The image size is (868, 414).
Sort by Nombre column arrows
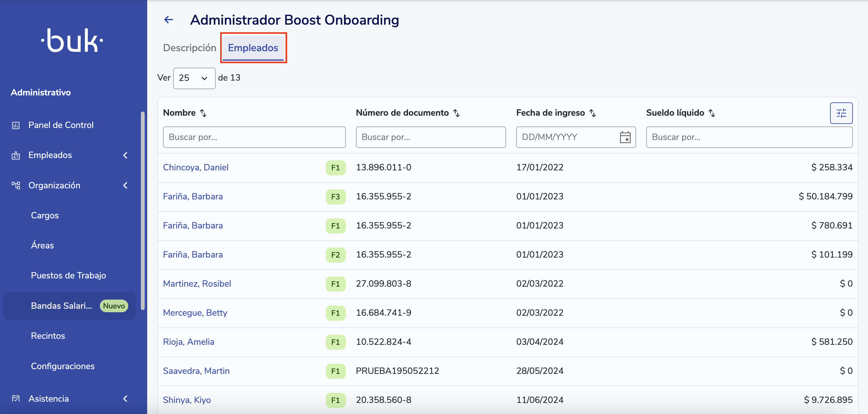click(x=203, y=113)
